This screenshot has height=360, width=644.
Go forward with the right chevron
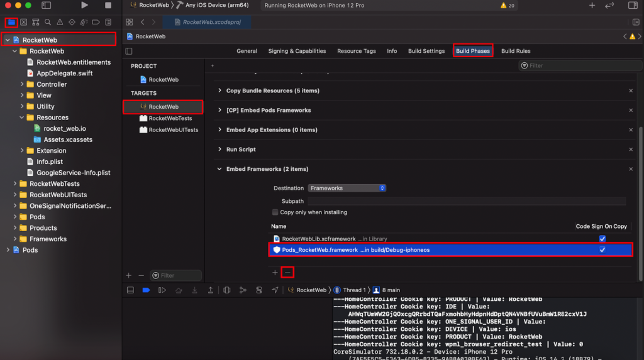point(153,22)
